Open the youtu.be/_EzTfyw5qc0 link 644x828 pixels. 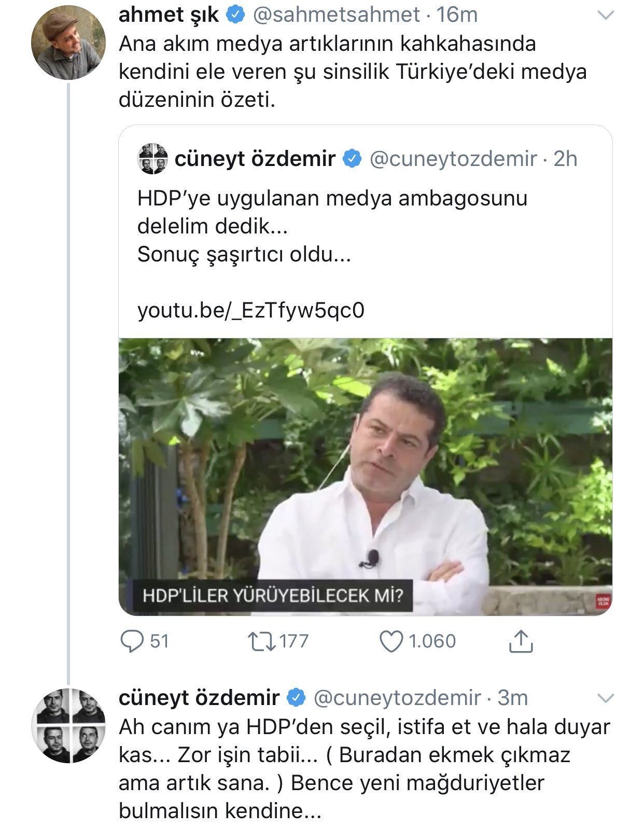pyautogui.click(x=251, y=310)
